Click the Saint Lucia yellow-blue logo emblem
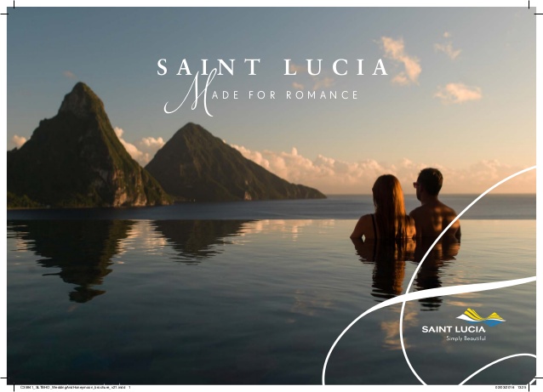Image resolution: width=543 pixels, height=392 pixels. point(481,317)
